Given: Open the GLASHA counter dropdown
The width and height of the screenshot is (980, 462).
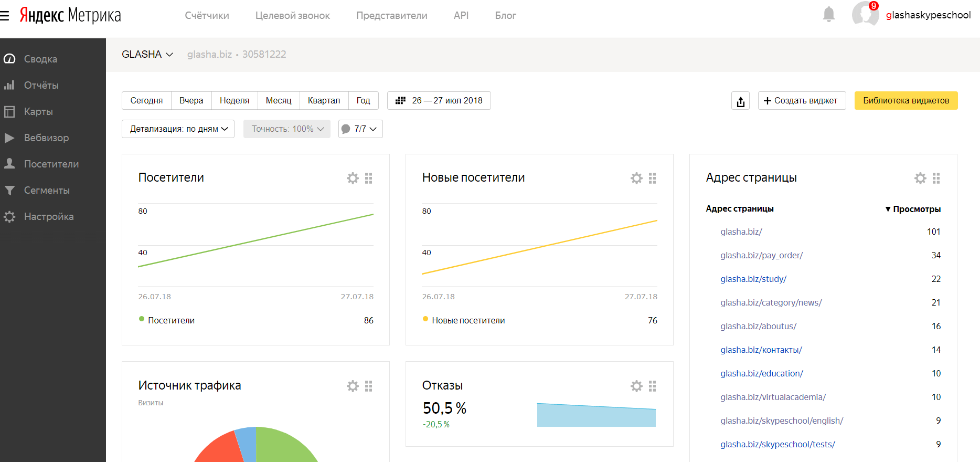Looking at the screenshot, I should [147, 55].
